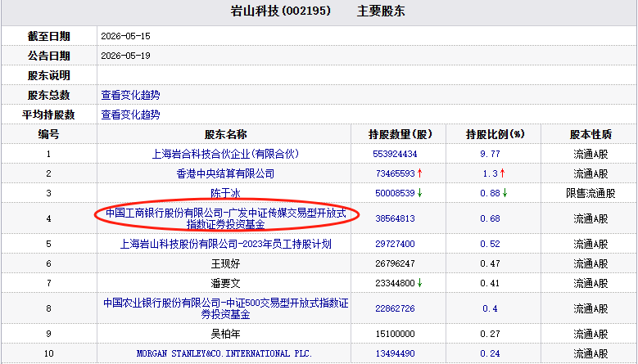638x364 pixels.
Task: Click holding amount 73465593
Action: [395, 173]
